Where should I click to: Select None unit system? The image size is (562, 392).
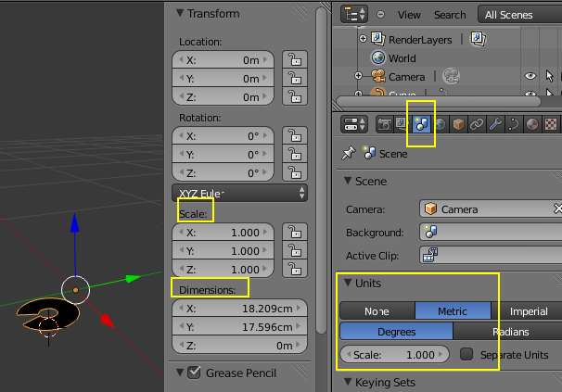(x=377, y=311)
